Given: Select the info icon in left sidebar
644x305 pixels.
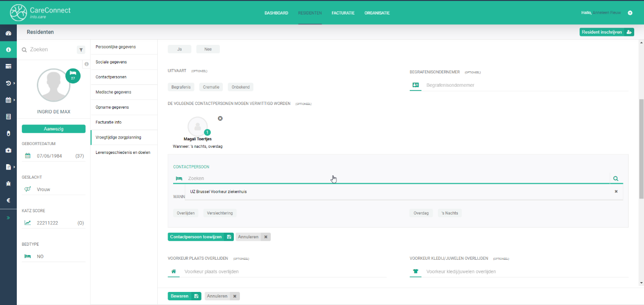Looking at the screenshot, I should 8,50.
